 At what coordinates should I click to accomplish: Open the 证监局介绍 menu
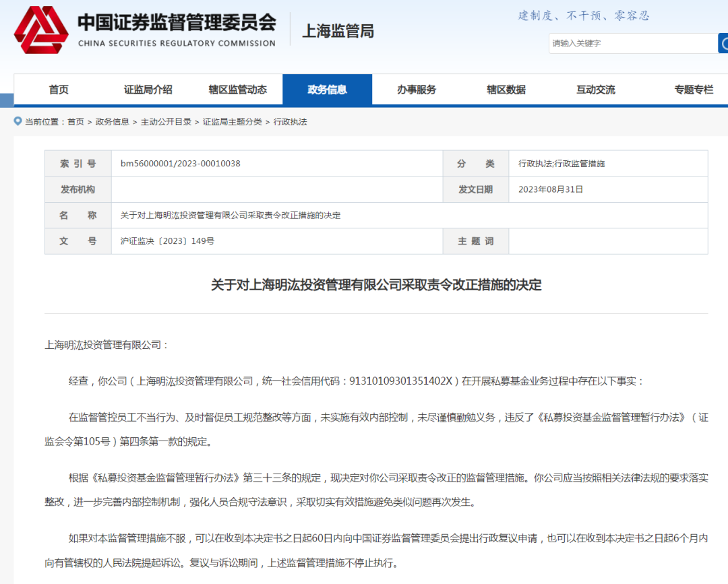click(150, 89)
